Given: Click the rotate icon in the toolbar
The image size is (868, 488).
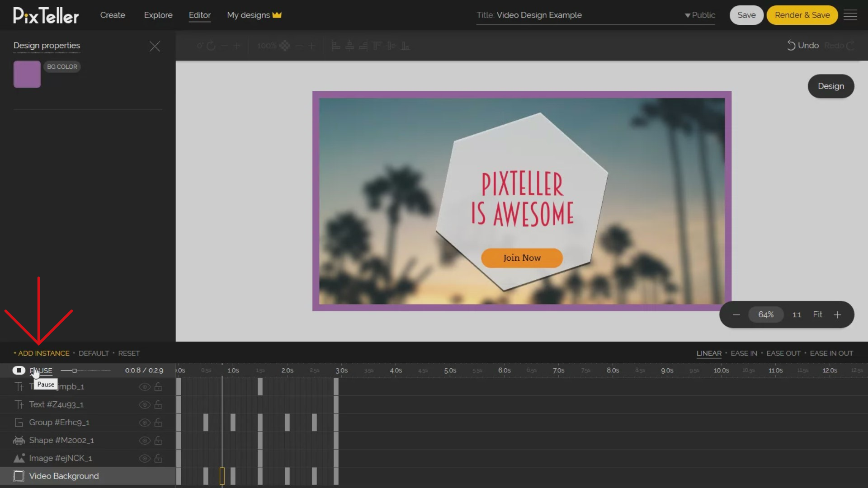Looking at the screenshot, I should [211, 46].
